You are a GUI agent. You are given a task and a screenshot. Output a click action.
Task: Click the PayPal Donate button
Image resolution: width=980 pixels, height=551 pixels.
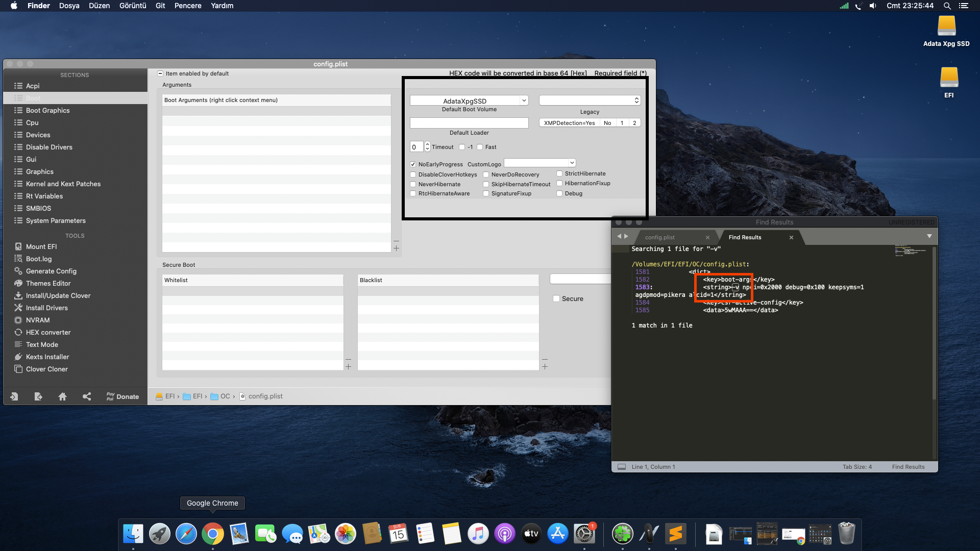[122, 396]
